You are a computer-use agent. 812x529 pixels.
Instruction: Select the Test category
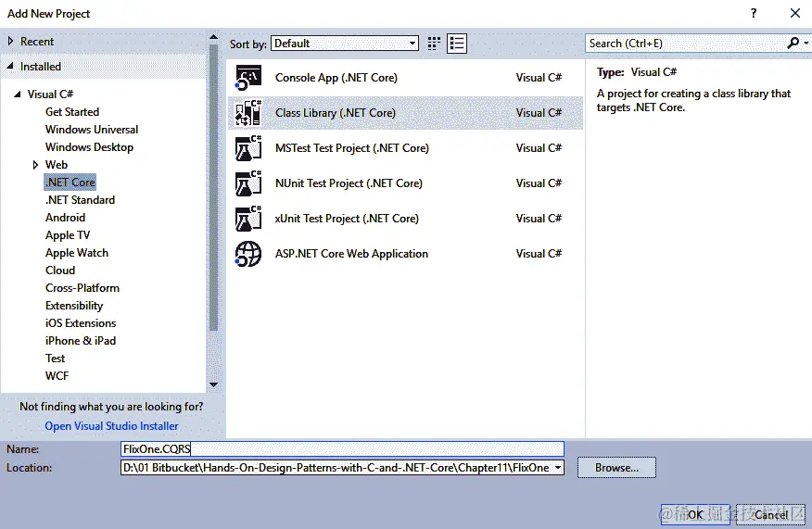pyautogui.click(x=55, y=359)
